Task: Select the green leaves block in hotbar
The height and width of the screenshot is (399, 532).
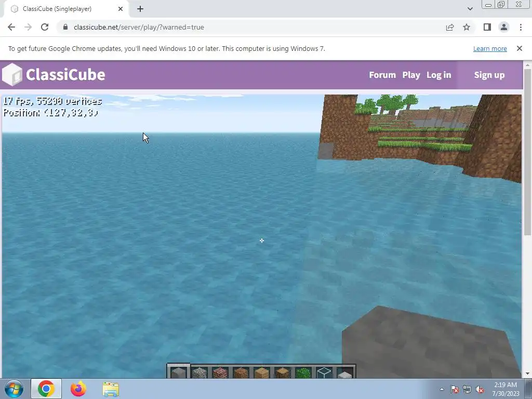Action: tap(303, 373)
